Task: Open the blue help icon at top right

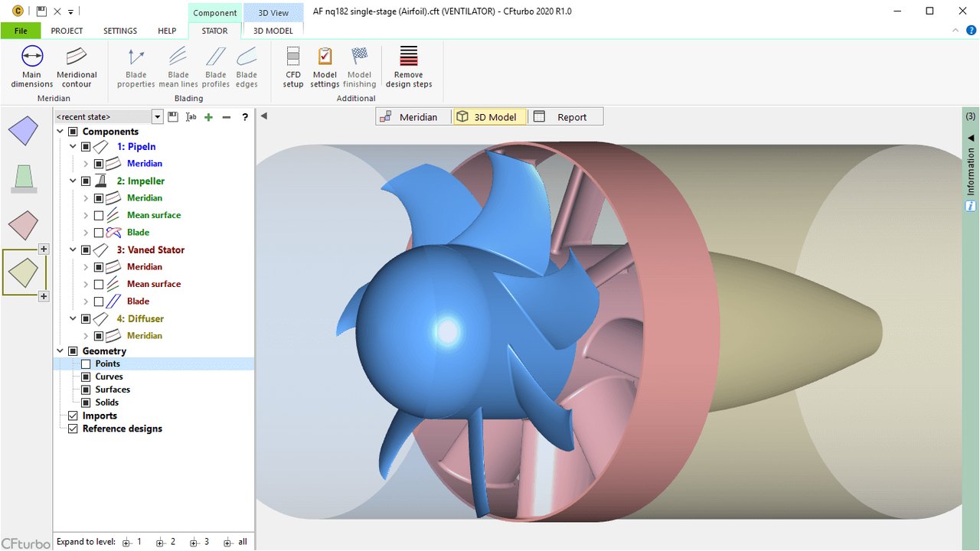Action: (972, 30)
